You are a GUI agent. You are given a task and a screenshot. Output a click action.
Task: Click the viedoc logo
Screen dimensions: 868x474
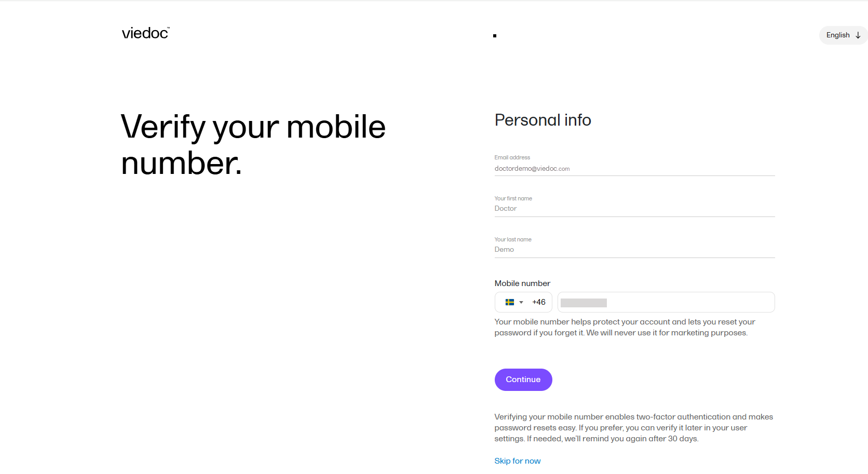[x=145, y=33]
